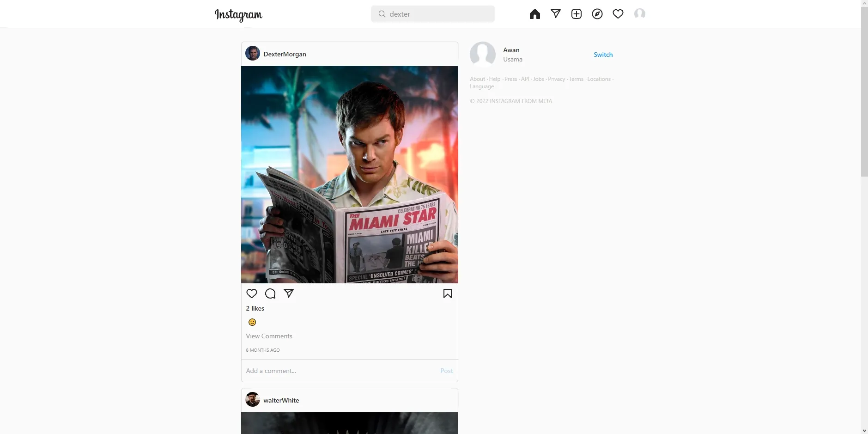This screenshot has height=434, width=868.
Task: Click the search magnifier icon
Action: (382, 14)
